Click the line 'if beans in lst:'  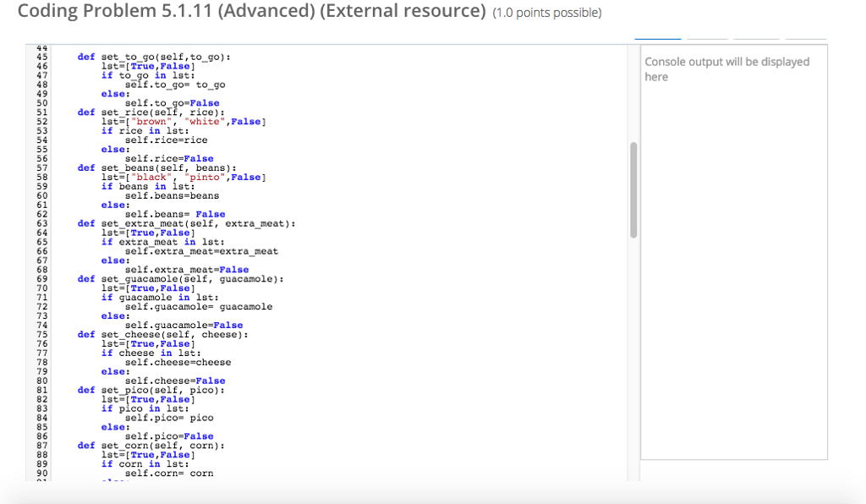pyautogui.click(x=148, y=187)
